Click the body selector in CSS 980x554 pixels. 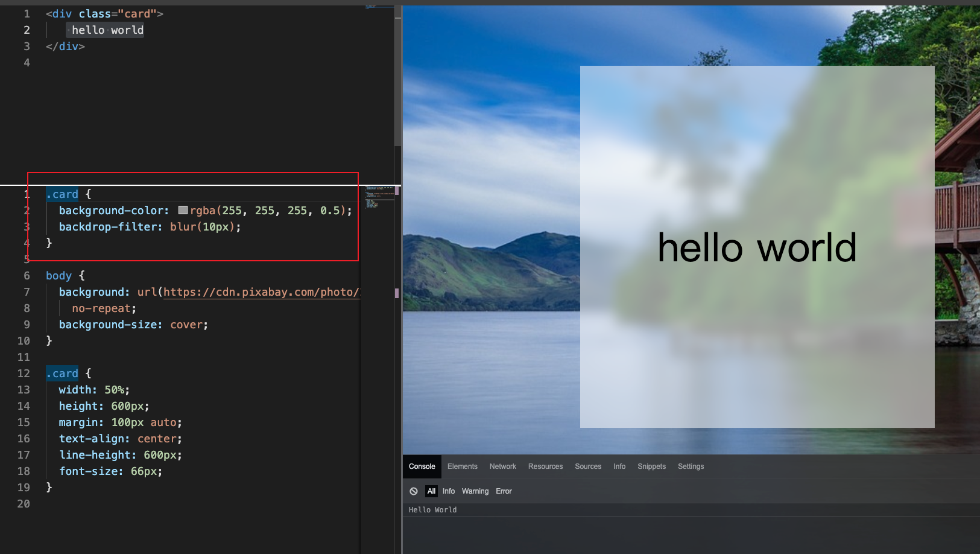click(58, 276)
